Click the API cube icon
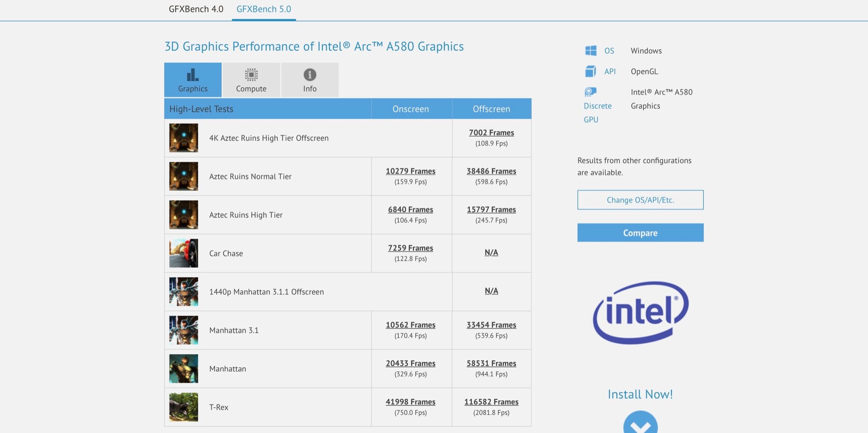This screenshot has height=433, width=868. [590, 71]
